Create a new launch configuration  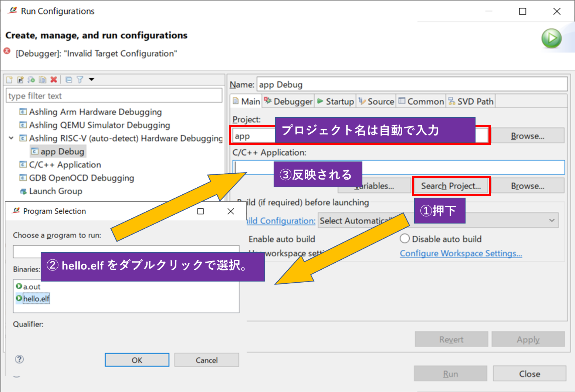pos(9,79)
